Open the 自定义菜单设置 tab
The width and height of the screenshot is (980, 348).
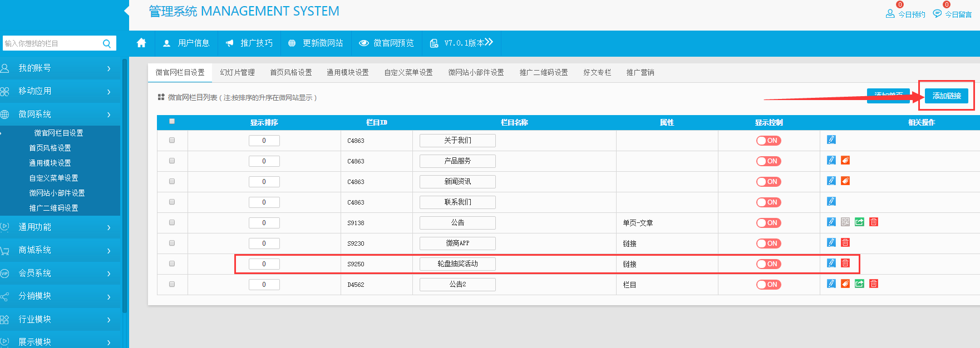[408, 72]
